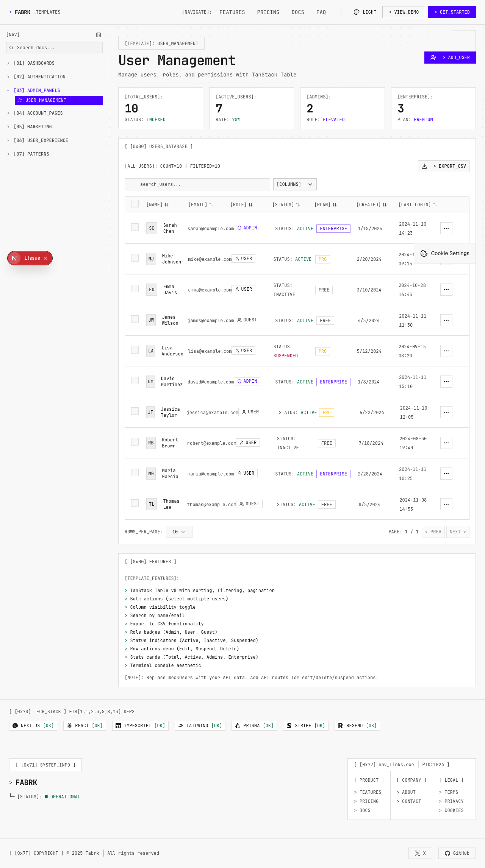Viewport: 485px width, 868px height.
Task: Collapse sidebar panel icon next to [NAV]
Action: [x=99, y=35]
